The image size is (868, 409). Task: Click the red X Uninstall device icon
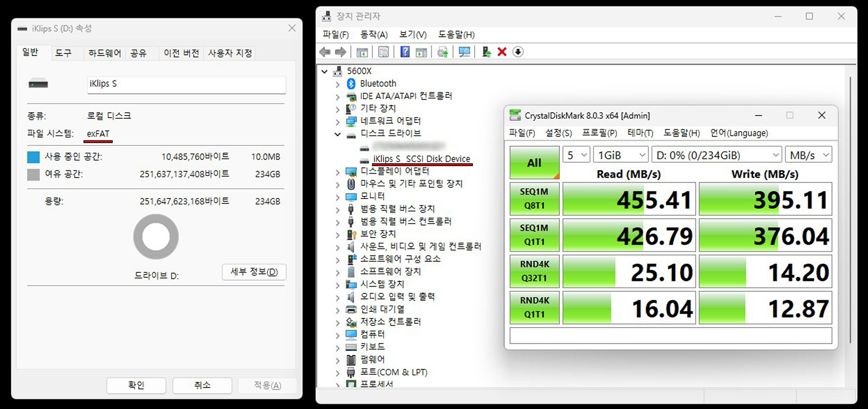coord(502,52)
